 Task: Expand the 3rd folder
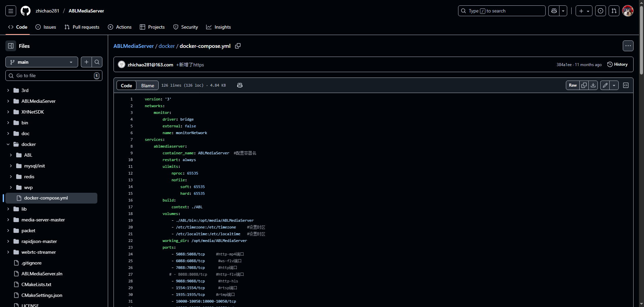tap(8, 90)
